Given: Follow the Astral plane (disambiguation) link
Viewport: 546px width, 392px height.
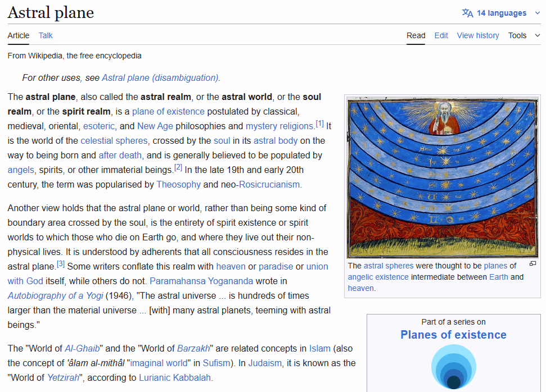Looking at the screenshot, I should point(160,78).
